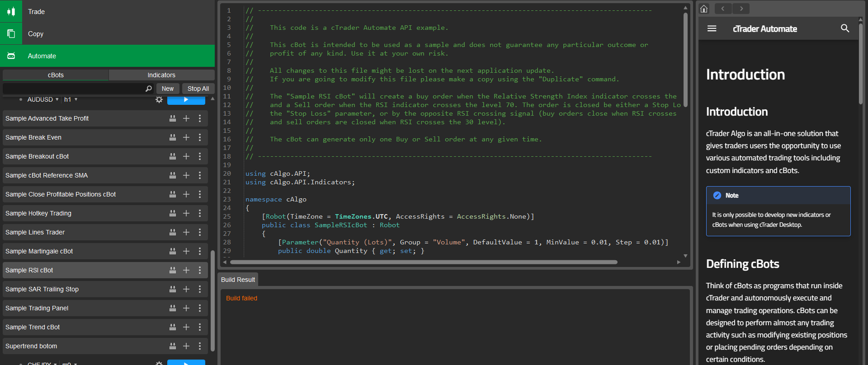The image size is (868, 365).
Task: Click the Stop All button
Action: click(x=198, y=89)
